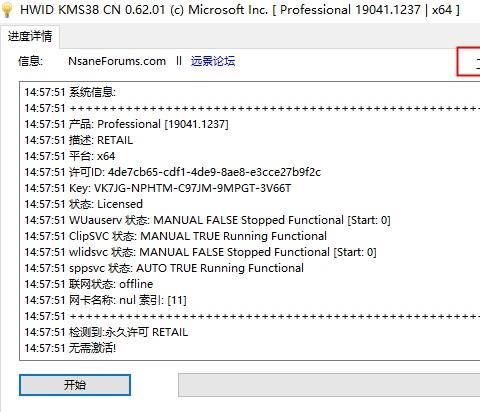The image size is (480, 412).
Task: Click the 开始 button
Action: pyautogui.click(x=75, y=385)
